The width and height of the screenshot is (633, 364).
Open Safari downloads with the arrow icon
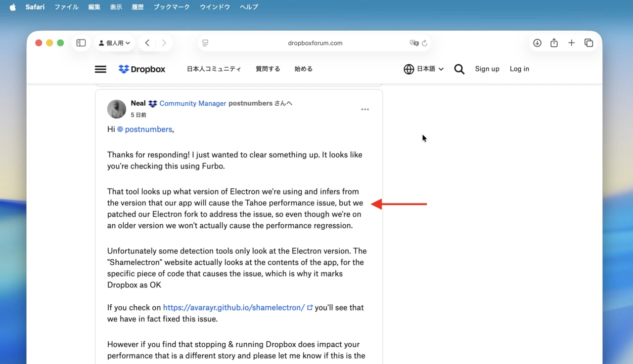point(537,43)
